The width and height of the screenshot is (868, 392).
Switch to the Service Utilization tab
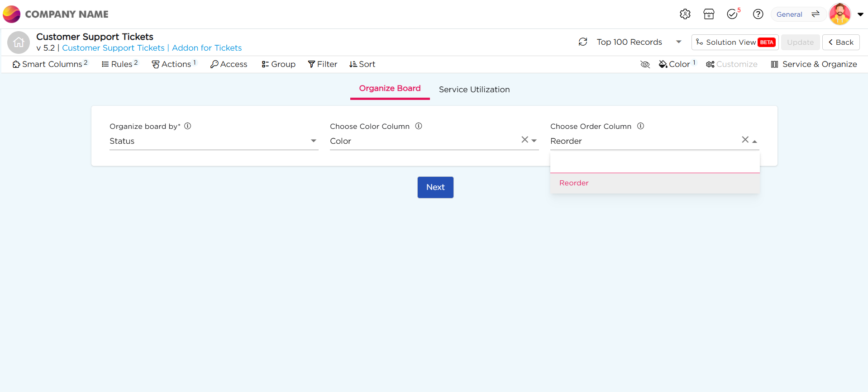474,90
